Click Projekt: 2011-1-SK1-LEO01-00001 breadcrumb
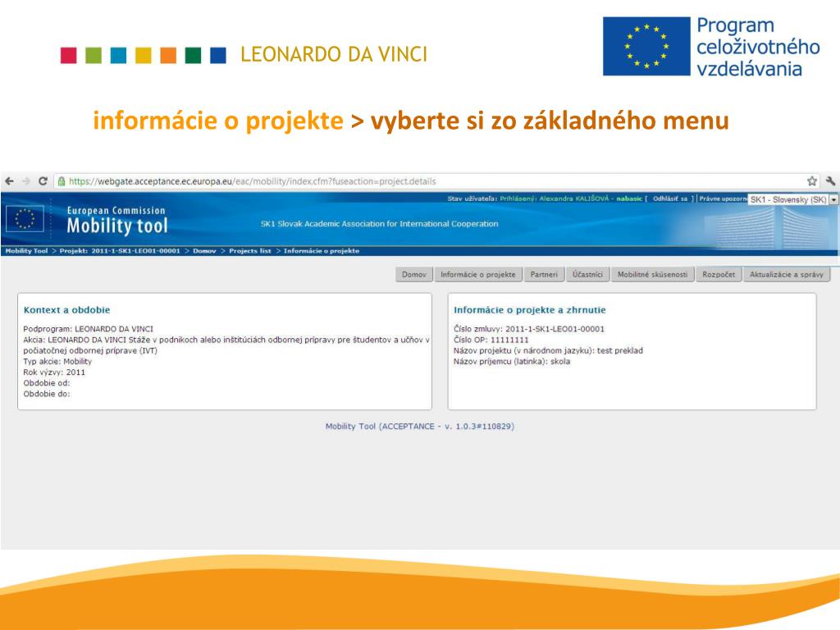 [x=120, y=251]
